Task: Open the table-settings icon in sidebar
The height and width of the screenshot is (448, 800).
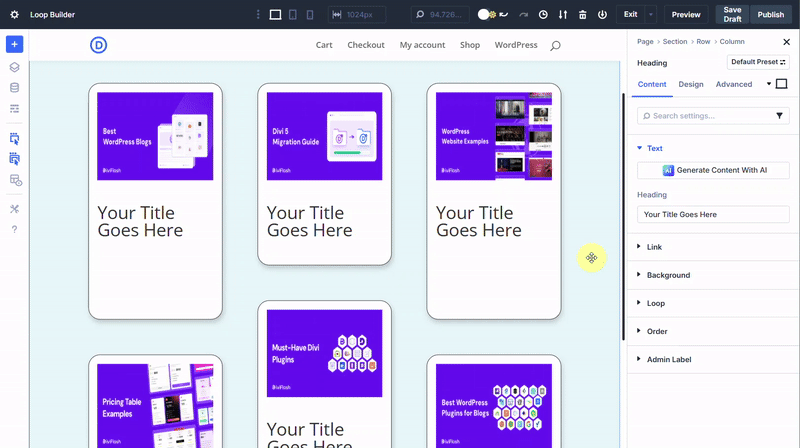Action: 15,180
